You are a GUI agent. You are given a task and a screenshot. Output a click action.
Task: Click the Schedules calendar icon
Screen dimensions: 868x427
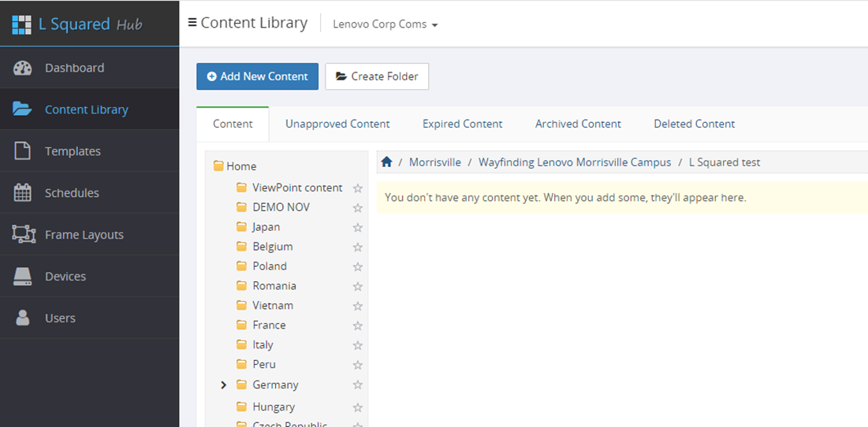[22, 192]
